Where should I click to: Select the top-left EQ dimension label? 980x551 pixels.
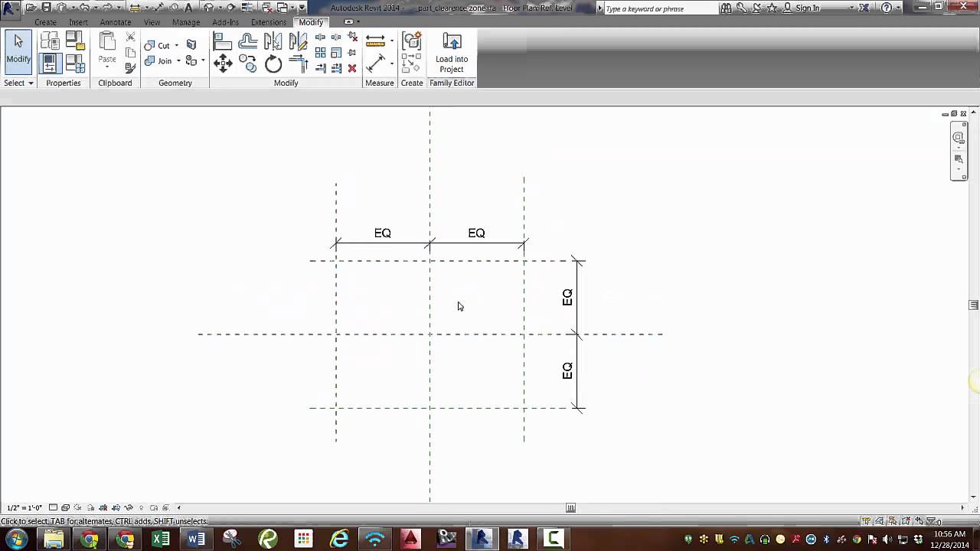tap(383, 233)
